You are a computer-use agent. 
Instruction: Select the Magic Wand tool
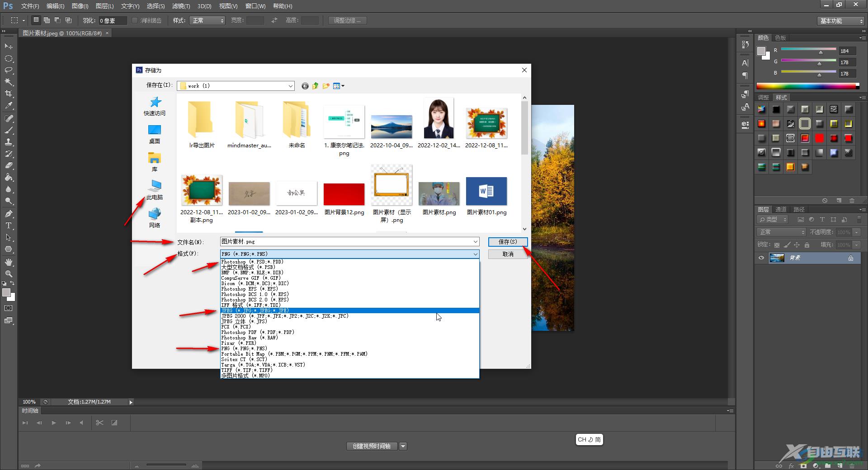9,82
